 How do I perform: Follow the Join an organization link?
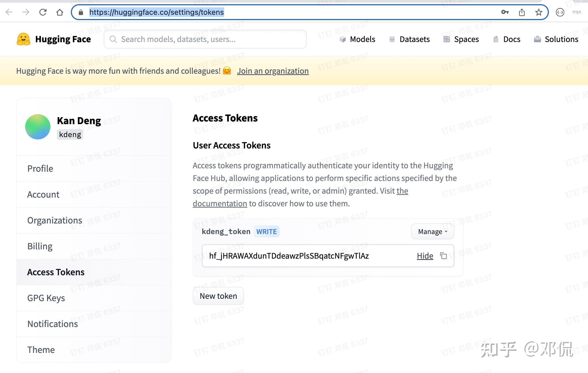(x=273, y=71)
